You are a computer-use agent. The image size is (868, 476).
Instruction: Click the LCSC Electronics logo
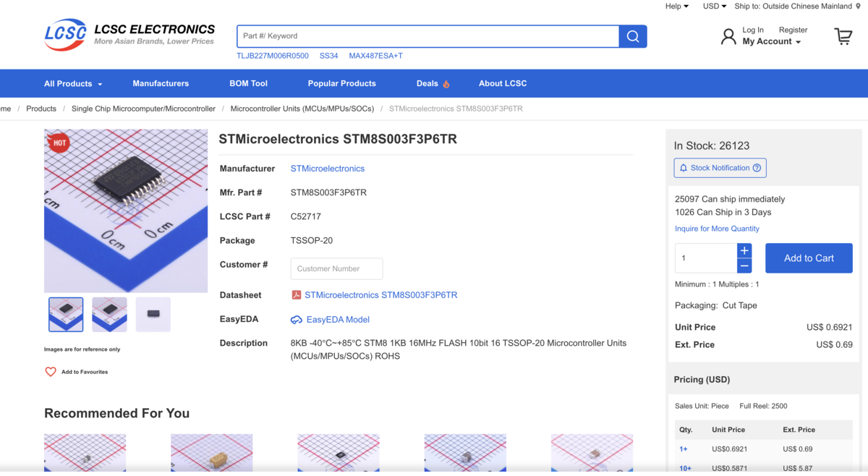pos(129,35)
